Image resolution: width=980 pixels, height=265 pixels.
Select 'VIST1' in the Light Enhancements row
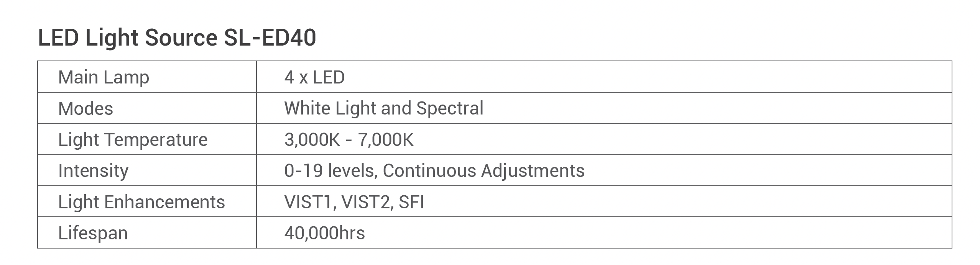point(308,202)
